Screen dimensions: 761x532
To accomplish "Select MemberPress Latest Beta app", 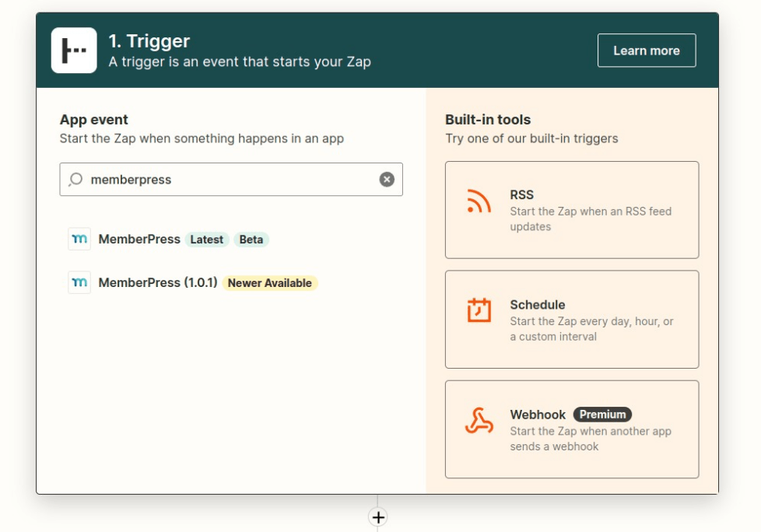I will click(168, 239).
